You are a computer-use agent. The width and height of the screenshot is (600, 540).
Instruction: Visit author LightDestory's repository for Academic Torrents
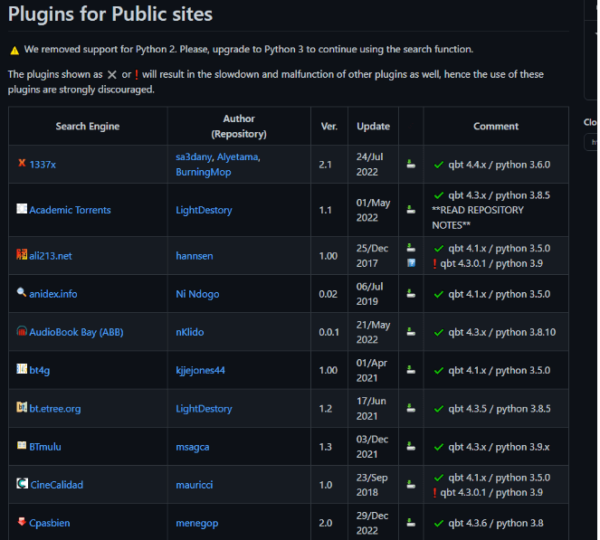tap(203, 210)
